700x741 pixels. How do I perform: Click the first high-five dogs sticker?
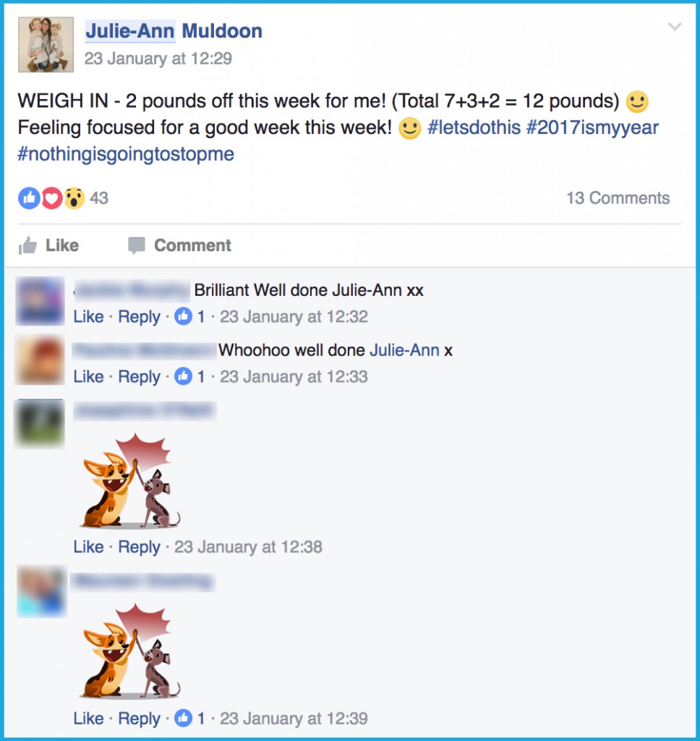pyautogui.click(x=129, y=481)
